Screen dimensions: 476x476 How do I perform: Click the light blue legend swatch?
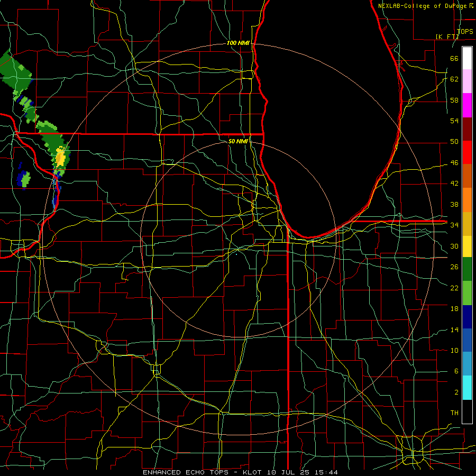click(467, 363)
